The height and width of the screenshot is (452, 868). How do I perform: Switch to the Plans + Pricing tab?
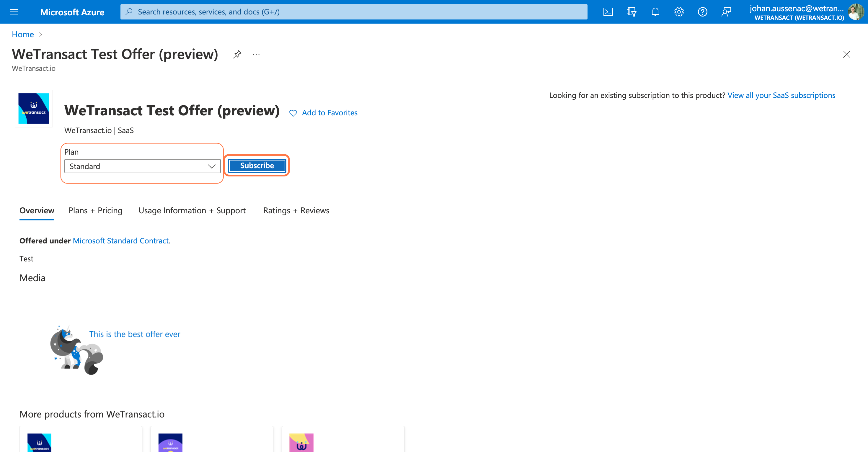tap(95, 210)
